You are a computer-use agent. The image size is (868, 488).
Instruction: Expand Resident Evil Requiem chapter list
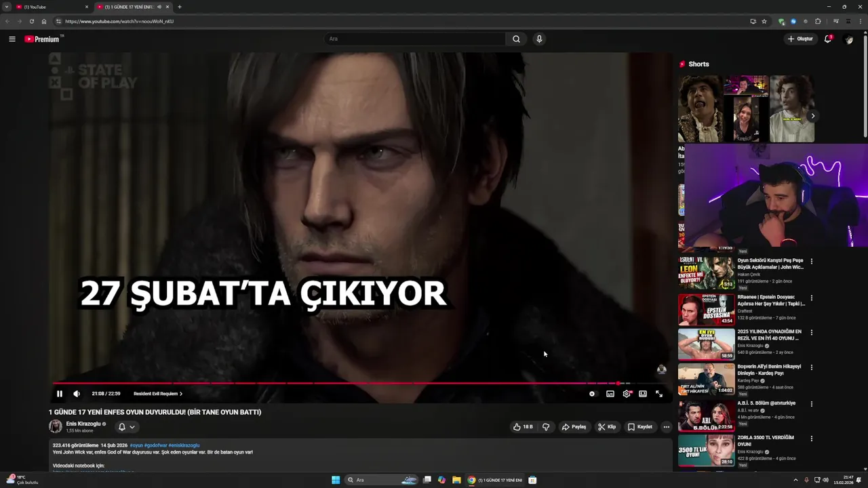coord(158,394)
